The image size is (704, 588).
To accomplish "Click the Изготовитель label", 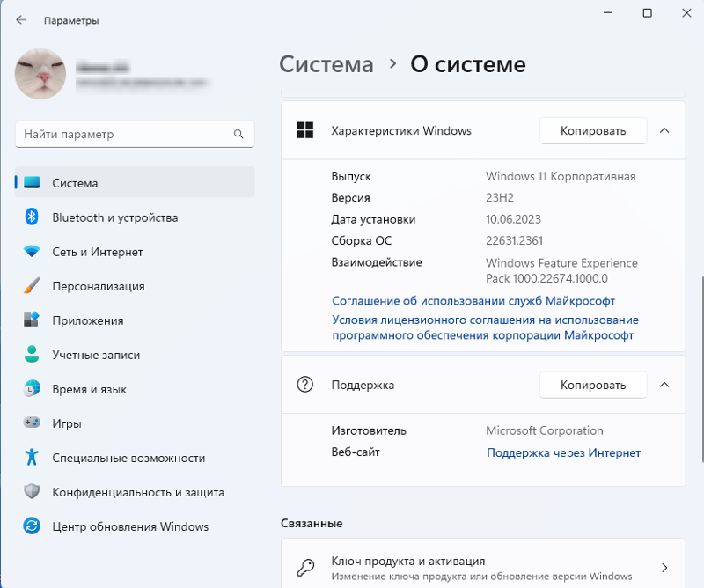I will click(369, 430).
